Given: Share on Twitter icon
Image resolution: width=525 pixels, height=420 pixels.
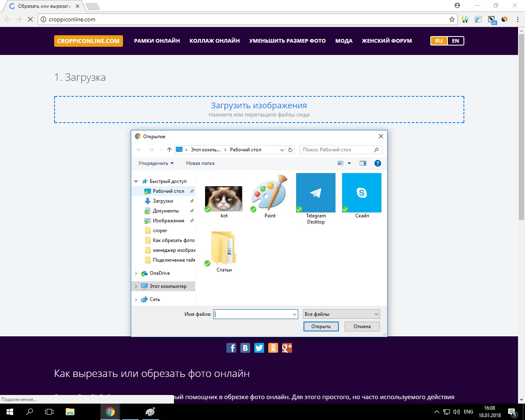Looking at the screenshot, I should coord(259,348).
